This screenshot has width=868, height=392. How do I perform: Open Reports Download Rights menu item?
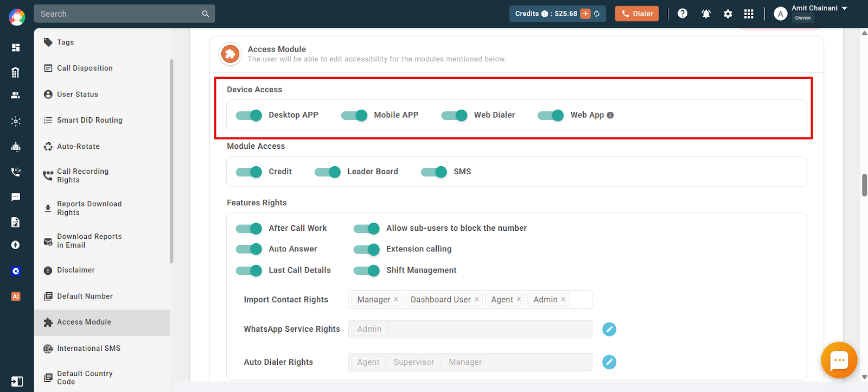click(101, 208)
